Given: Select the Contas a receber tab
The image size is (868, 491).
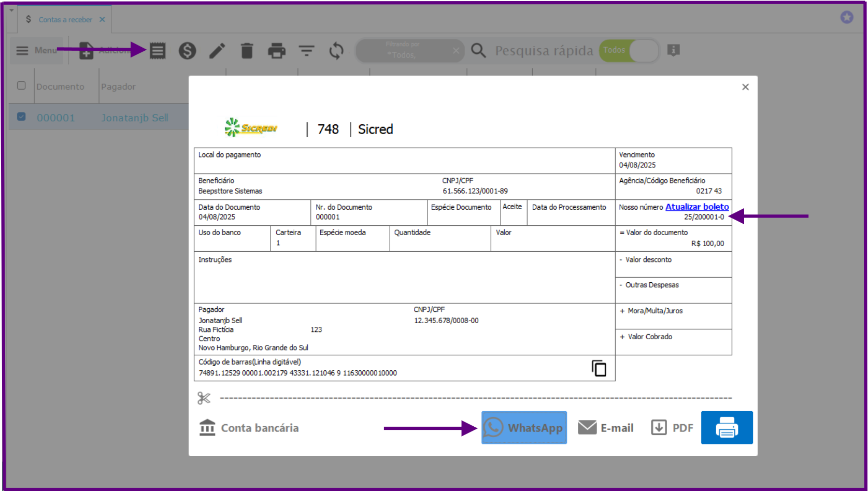Looking at the screenshot, I should click(65, 20).
